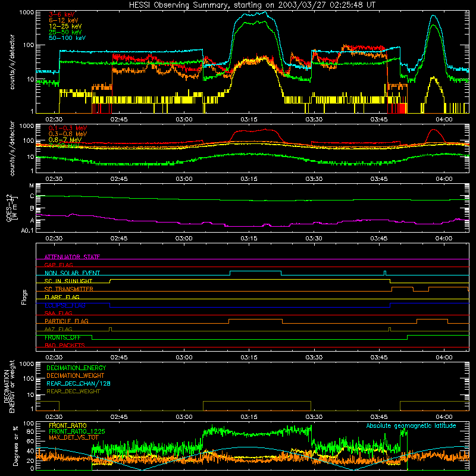The height and width of the screenshot is (476, 476).
Task: Click the non-solar event step at its rising edge
Action: click(230, 273)
